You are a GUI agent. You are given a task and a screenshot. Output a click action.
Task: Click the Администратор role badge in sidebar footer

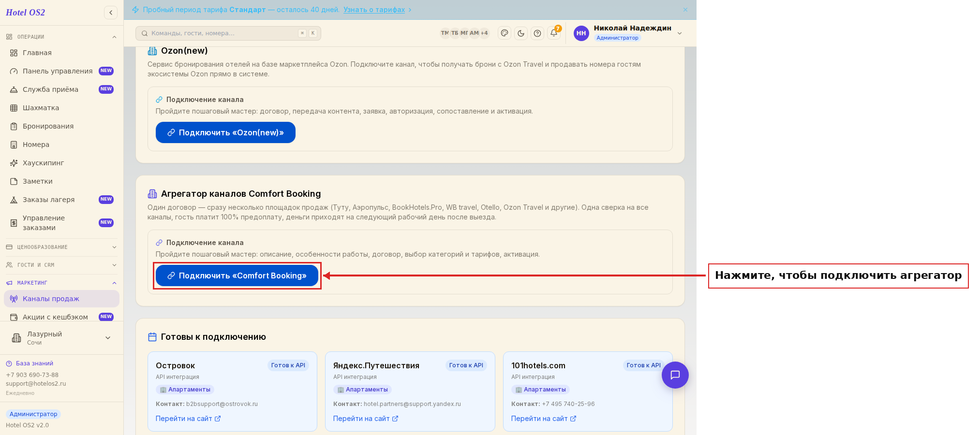(x=33, y=414)
